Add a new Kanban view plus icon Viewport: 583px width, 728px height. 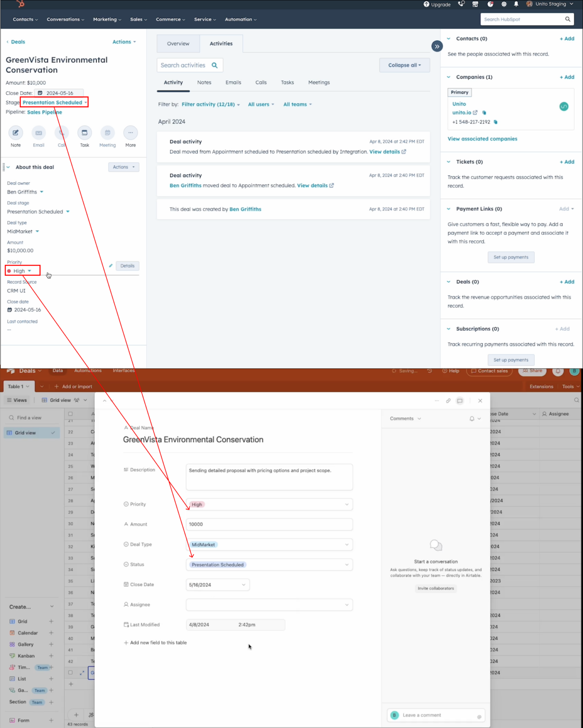pyautogui.click(x=51, y=656)
